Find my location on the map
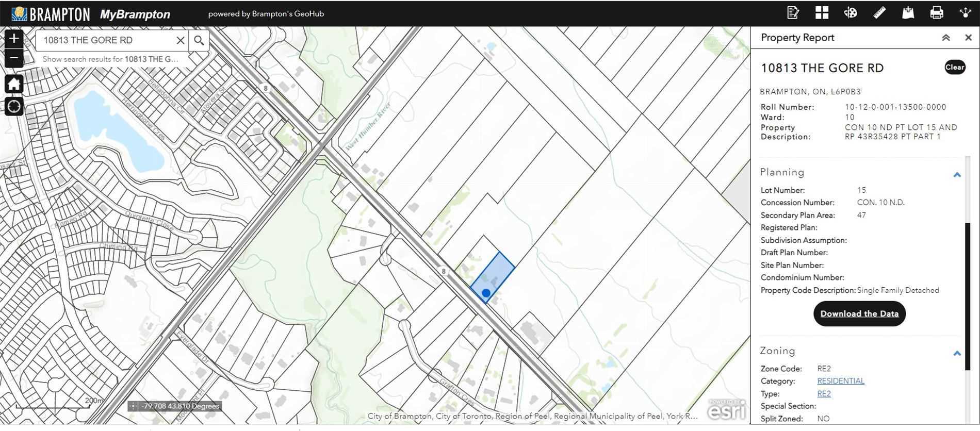The height and width of the screenshot is (431, 980). [x=14, y=106]
